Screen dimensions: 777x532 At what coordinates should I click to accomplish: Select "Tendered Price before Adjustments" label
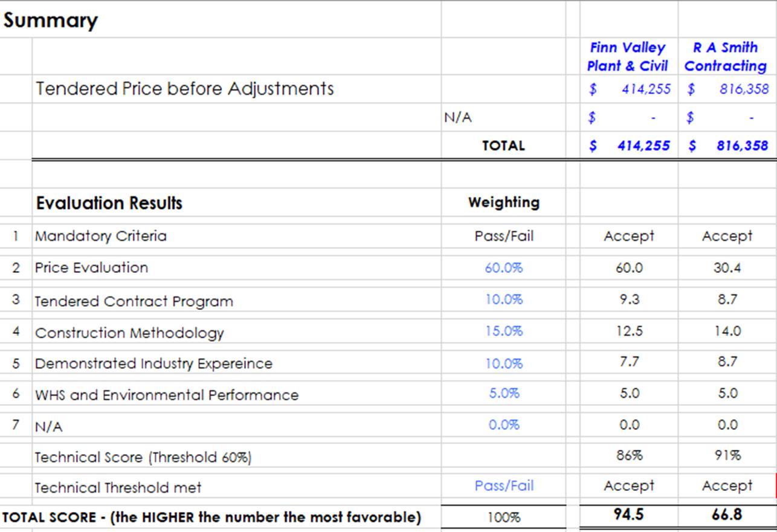pos(184,89)
